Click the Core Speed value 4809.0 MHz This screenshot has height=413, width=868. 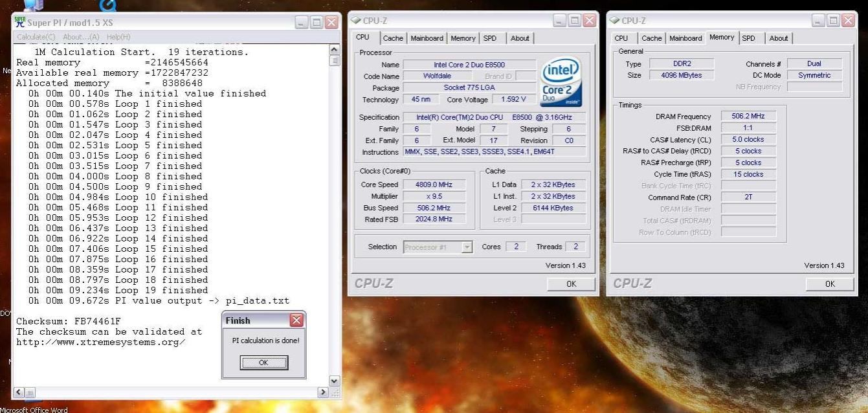coord(434,184)
